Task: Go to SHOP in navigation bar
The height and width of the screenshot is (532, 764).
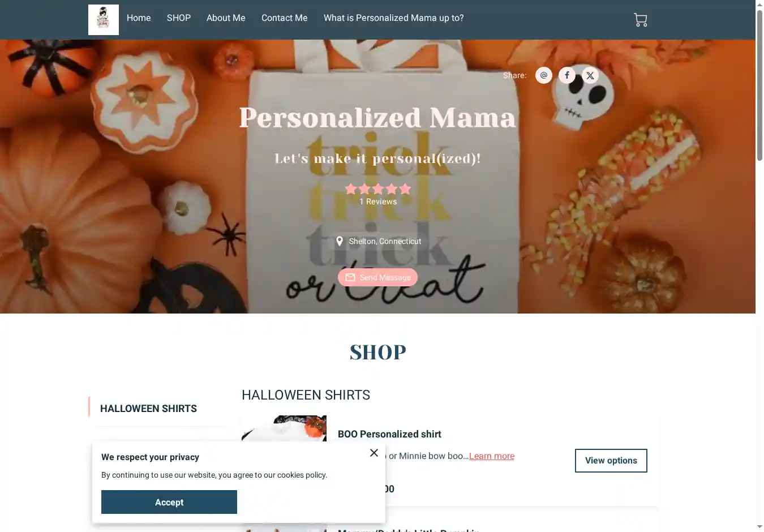Action: [179, 18]
